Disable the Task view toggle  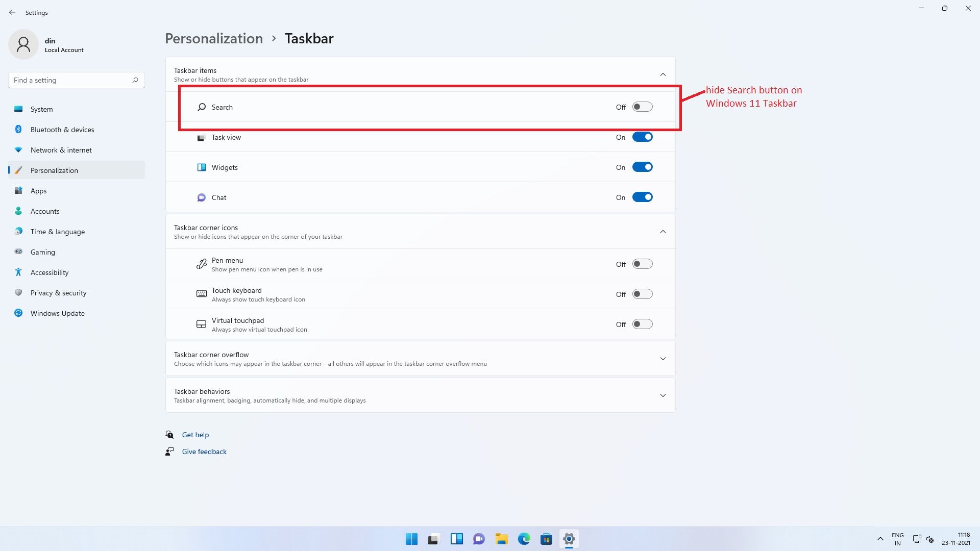tap(642, 137)
